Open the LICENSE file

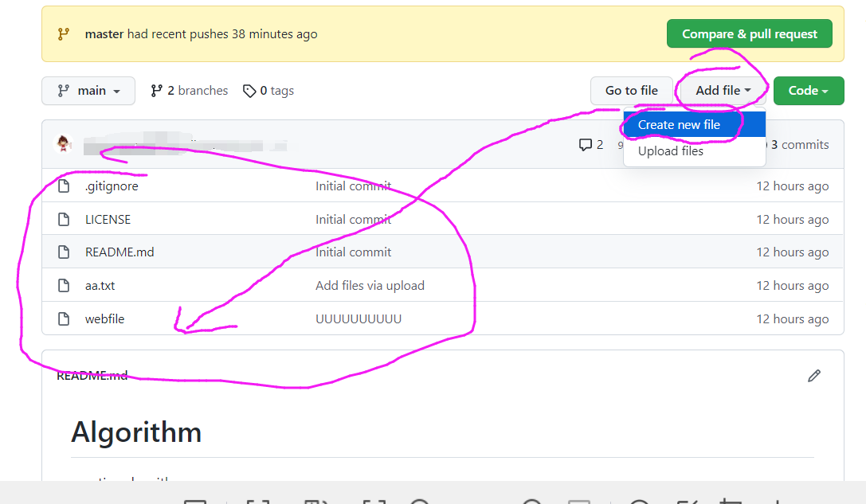[x=108, y=219]
